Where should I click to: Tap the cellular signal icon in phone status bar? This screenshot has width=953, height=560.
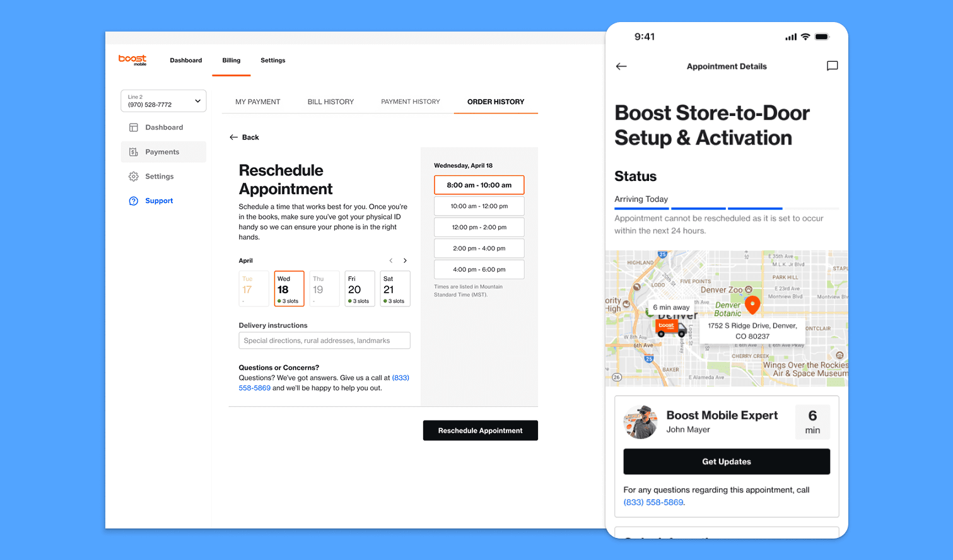tap(791, 37)
